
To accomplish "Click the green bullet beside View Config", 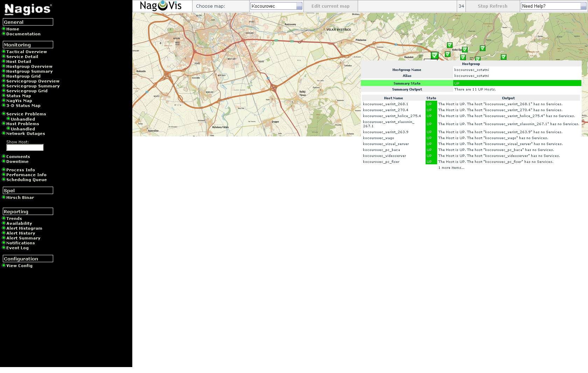I will coord(4,265).
